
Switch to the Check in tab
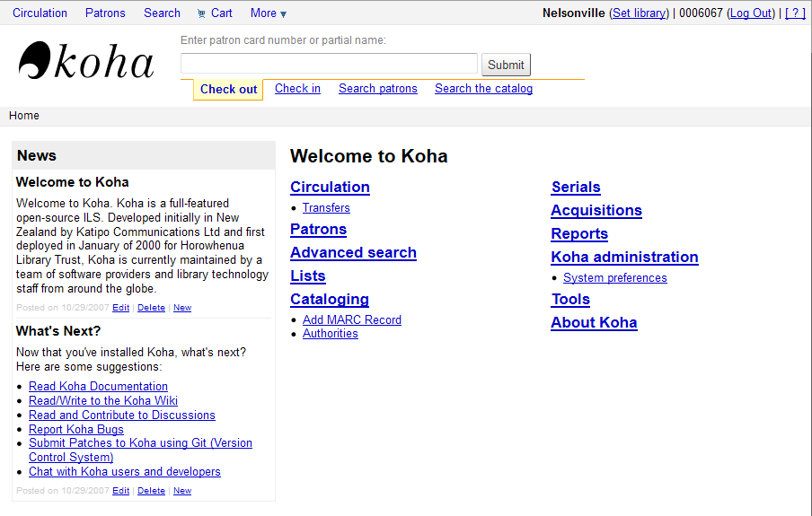tap(297, 88)
